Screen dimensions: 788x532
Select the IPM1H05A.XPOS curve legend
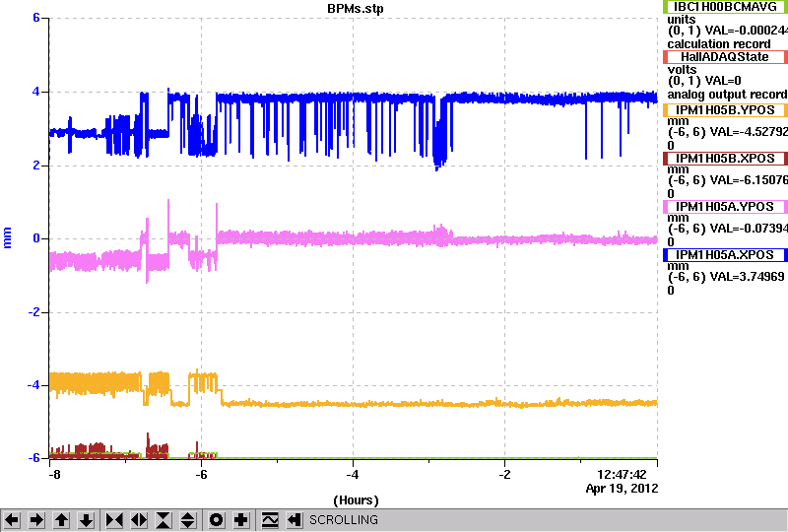[726, 255]
